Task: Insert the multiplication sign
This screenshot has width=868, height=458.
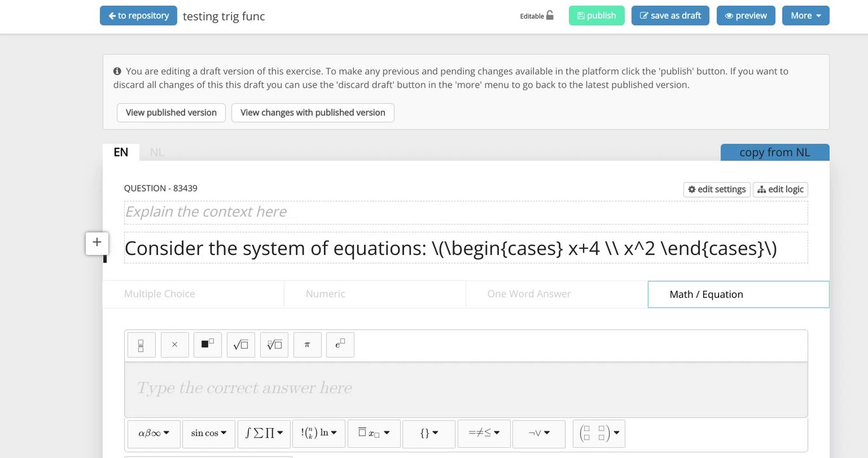Action: pyautogui.click(x=174, y=345)
